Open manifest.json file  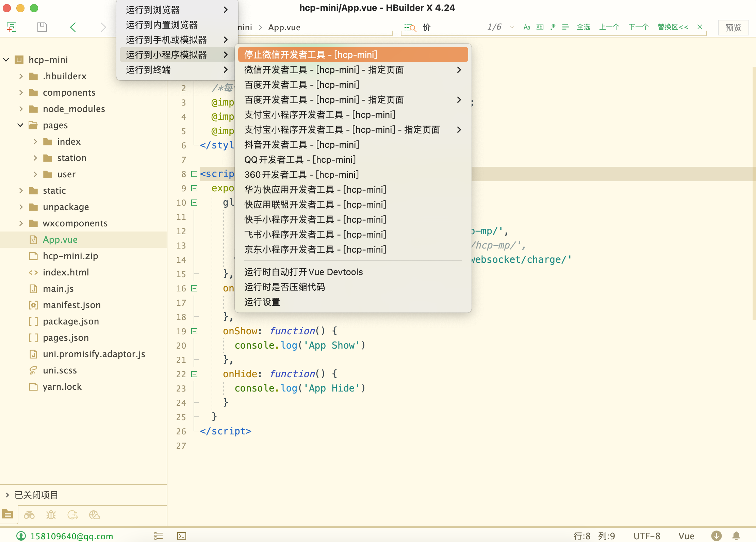coord(72,305)
